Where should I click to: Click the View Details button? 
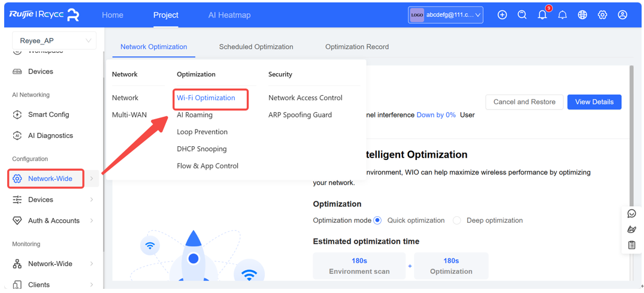[594, 102]
